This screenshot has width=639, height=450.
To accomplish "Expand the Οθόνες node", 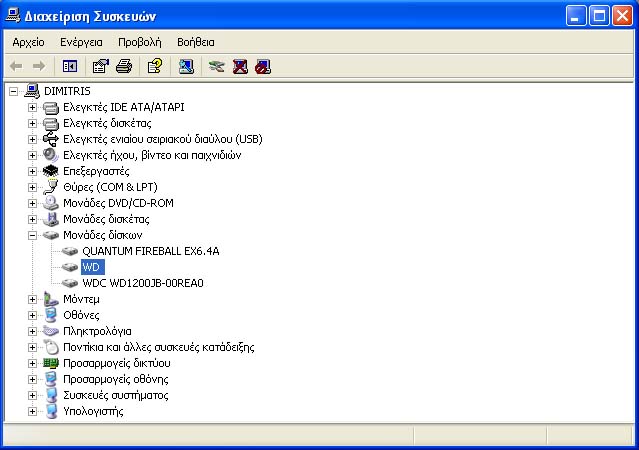I will 32,315.
